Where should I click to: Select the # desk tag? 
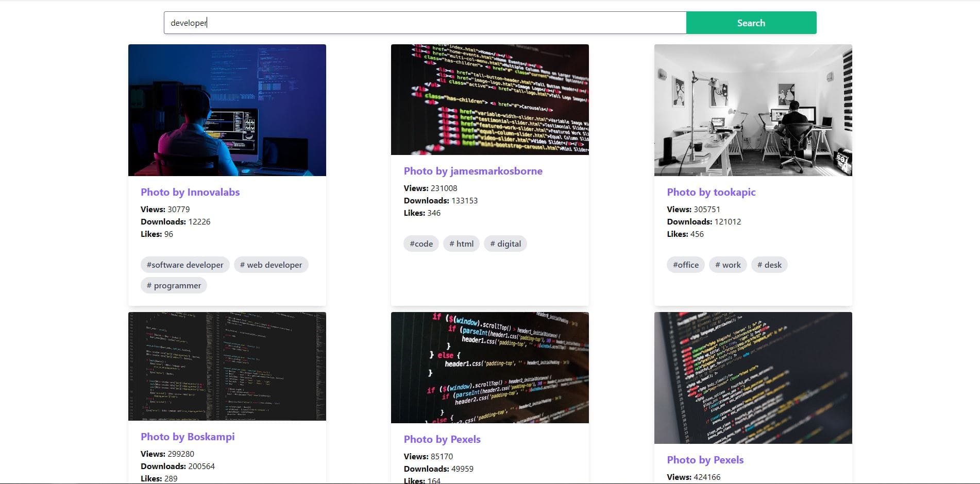coord(769,265)
